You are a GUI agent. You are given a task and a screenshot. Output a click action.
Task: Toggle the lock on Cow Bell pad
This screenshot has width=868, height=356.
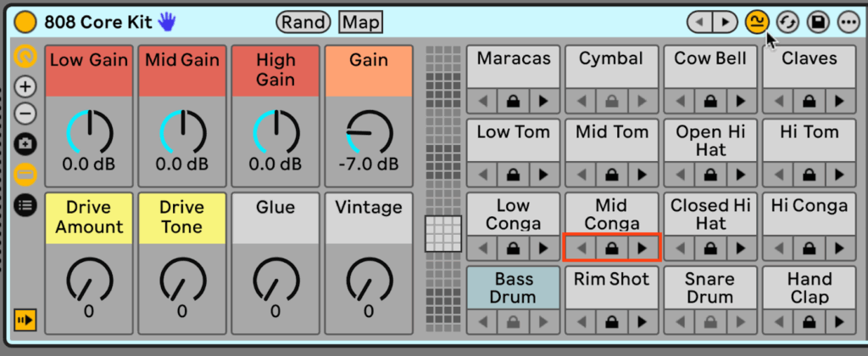710,102
